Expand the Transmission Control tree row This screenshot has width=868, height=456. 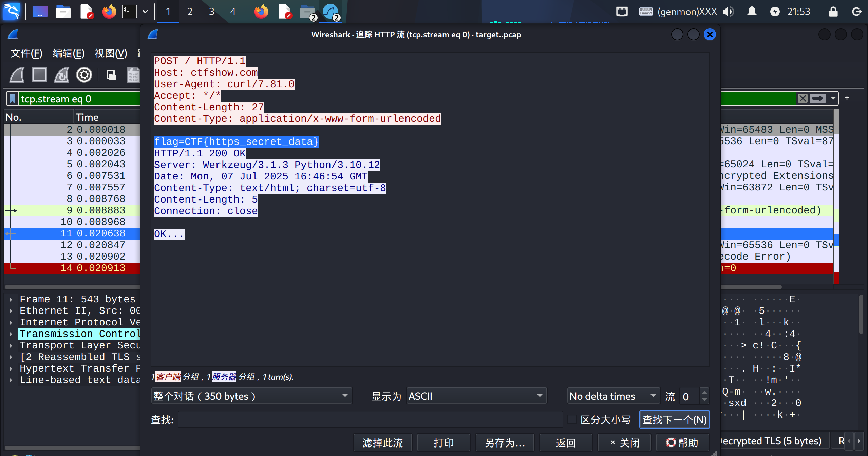click(11, 334)
